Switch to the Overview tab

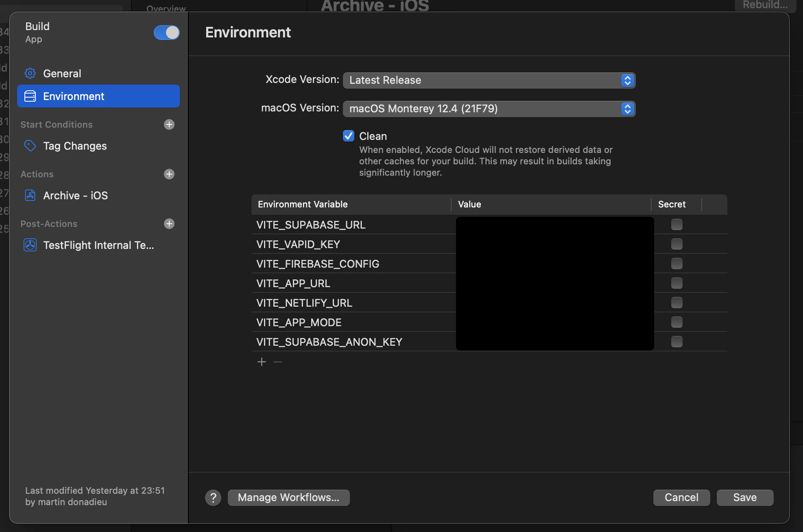click(166, 7)
